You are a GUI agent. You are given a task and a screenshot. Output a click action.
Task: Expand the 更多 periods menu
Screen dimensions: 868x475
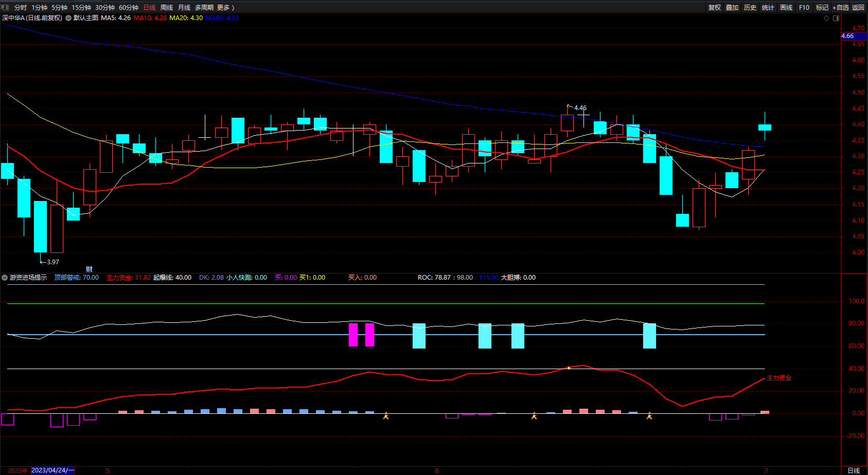225,7
